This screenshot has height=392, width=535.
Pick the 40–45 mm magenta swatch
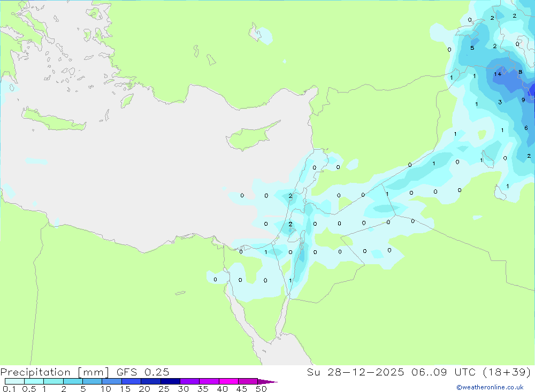click(228, 381)
